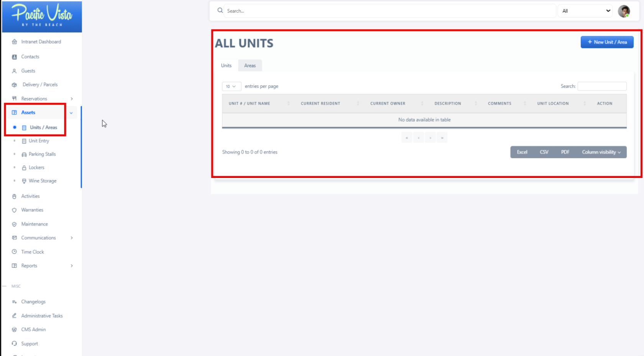Click the Intranet Dashboard home icon
Screen dimensions: 644x356
click(14, 42)
